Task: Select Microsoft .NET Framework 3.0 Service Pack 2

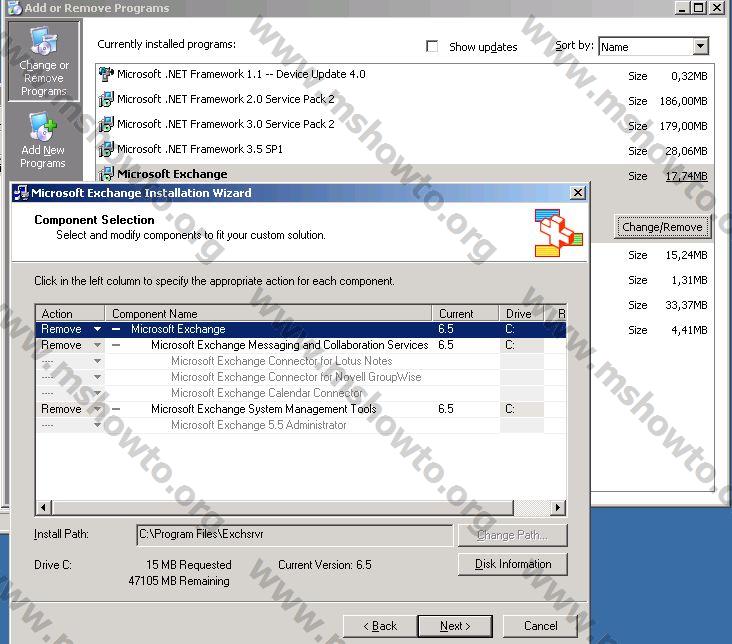Action: pos(226,124)
